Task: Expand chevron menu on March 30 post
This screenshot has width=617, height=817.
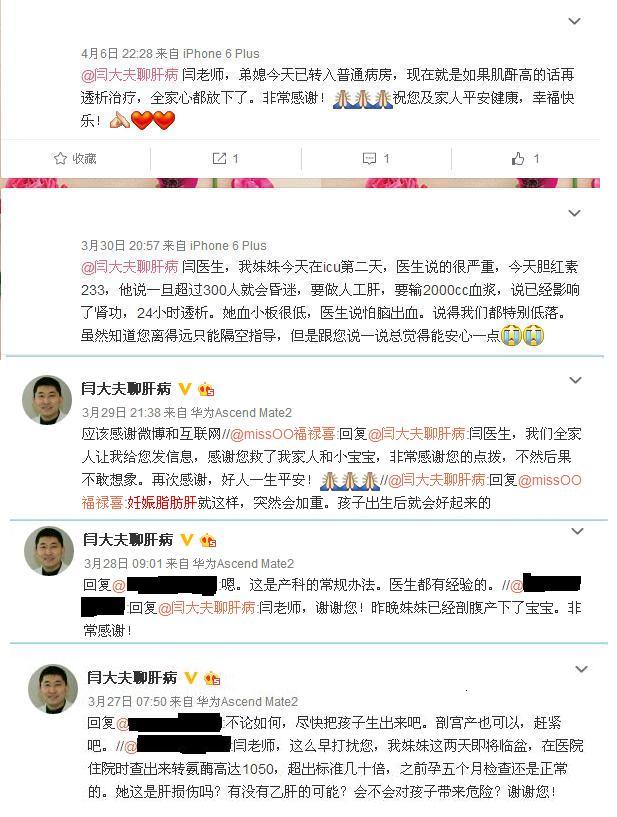Action: tap(574, 213)
